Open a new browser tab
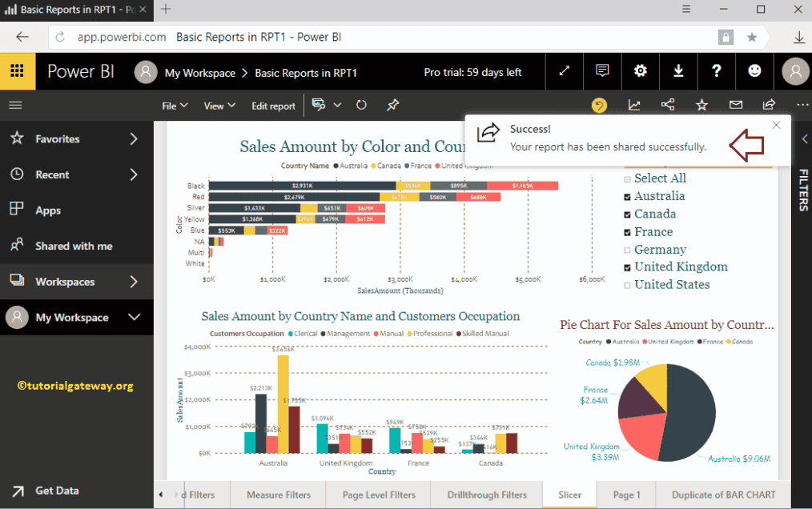 166,9
